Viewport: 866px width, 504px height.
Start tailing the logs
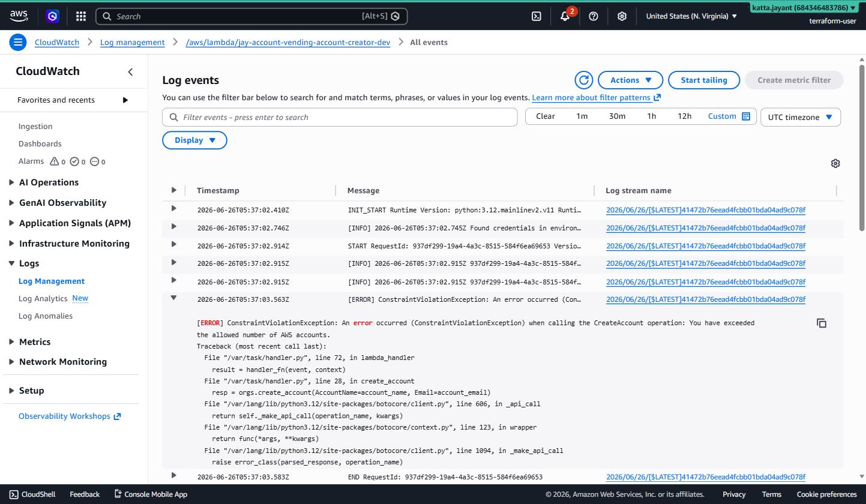[x=704, y=80]
